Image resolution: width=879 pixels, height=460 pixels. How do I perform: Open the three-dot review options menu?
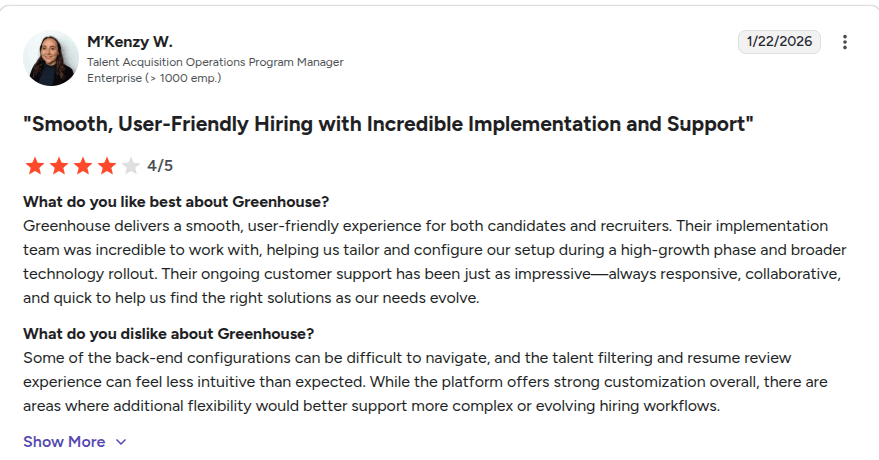click(x=845, y=42)
